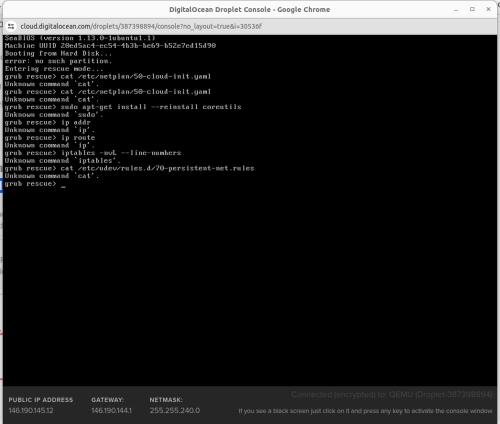Open the site information icon in address bar
The height and width of the screenshot is (424, 500).
pyautogui.click(x=11, y=26)
